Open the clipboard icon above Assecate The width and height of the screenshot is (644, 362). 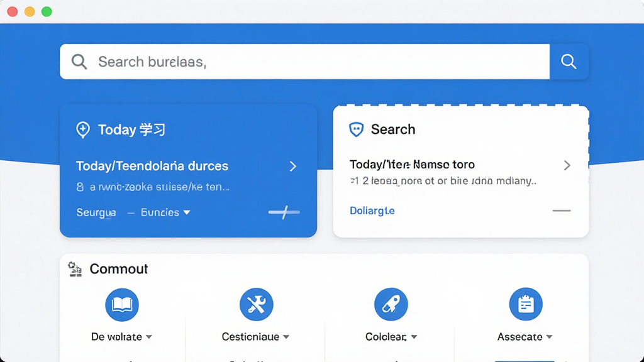pos(526,305)
